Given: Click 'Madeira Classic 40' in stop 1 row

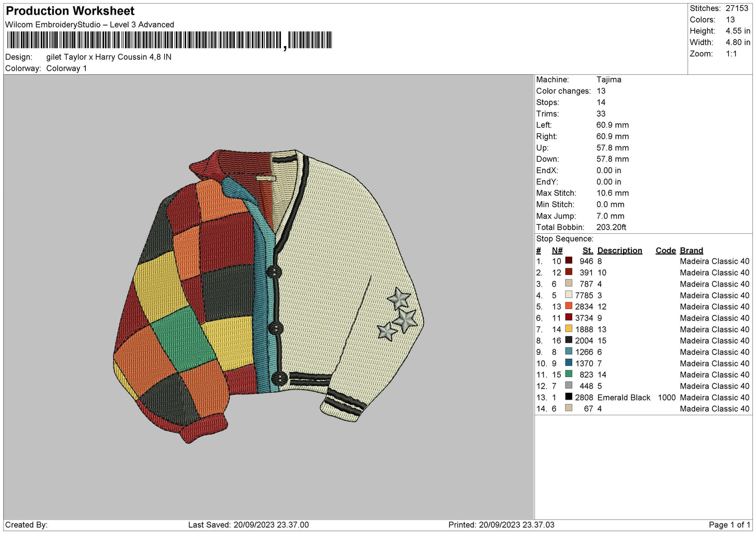Looking at the screenshot, I should pyautogui.click(x=715, y=262).
